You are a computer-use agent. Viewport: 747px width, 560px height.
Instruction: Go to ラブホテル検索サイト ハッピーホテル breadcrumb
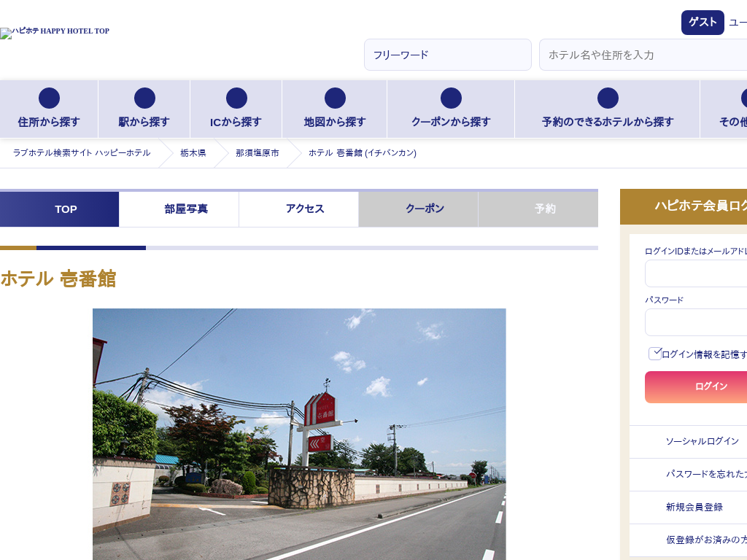coord(82,153)
